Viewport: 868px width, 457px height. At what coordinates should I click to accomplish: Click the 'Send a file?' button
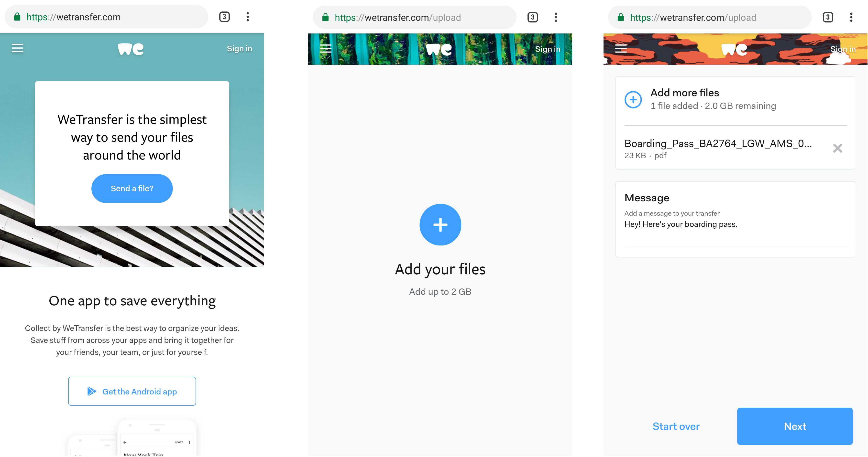[x=132, y=188]
